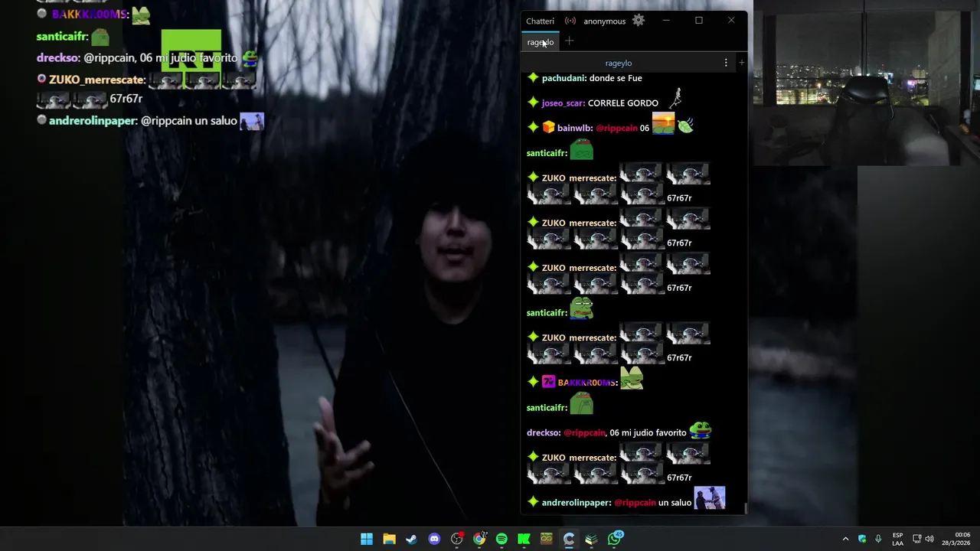Image resolution: width=980 pixels, height=551 pixels.
Task: Open andrerolinpaper's user card in Chatterino
Action: point(577,503)
